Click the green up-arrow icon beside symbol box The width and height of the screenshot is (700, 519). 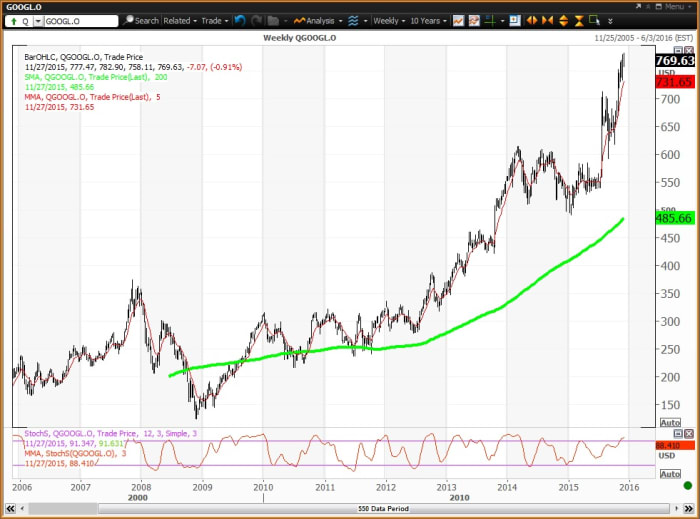(14, 21)
